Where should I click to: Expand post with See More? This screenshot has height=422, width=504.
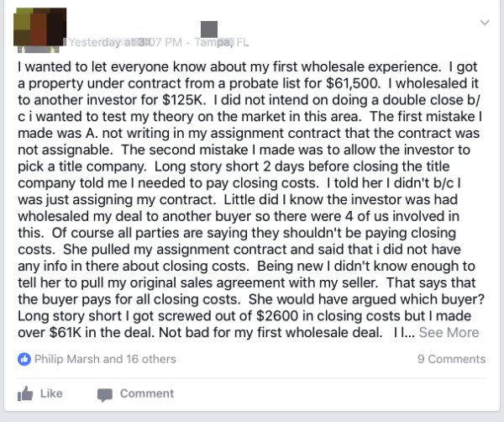[x=449, y=332]
